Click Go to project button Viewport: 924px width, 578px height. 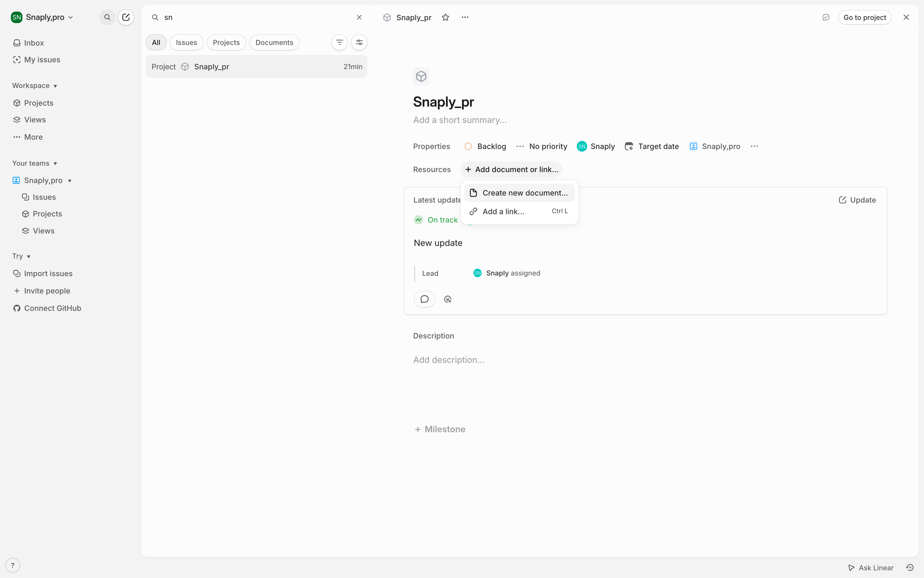point(864,17)
